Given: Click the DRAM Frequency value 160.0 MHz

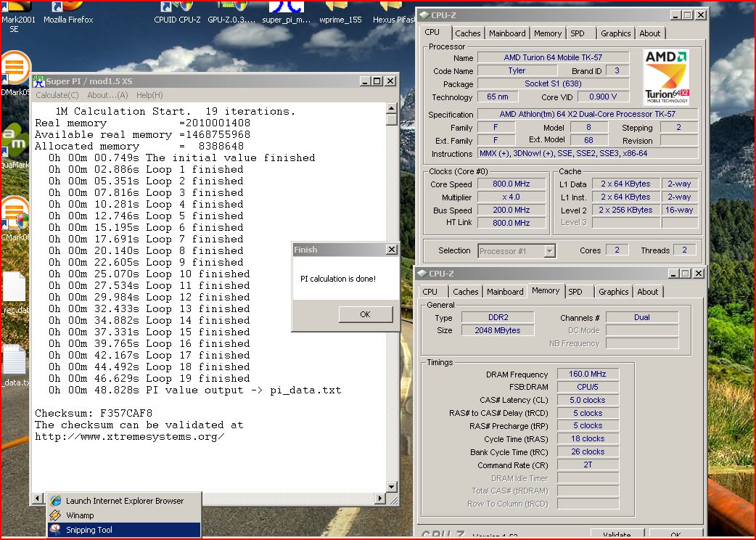Looking at the screenshot, I should click(x=588, y=374).
